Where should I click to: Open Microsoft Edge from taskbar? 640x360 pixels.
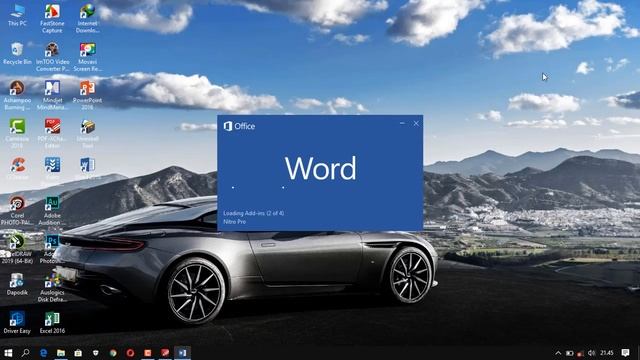point(43,353)
